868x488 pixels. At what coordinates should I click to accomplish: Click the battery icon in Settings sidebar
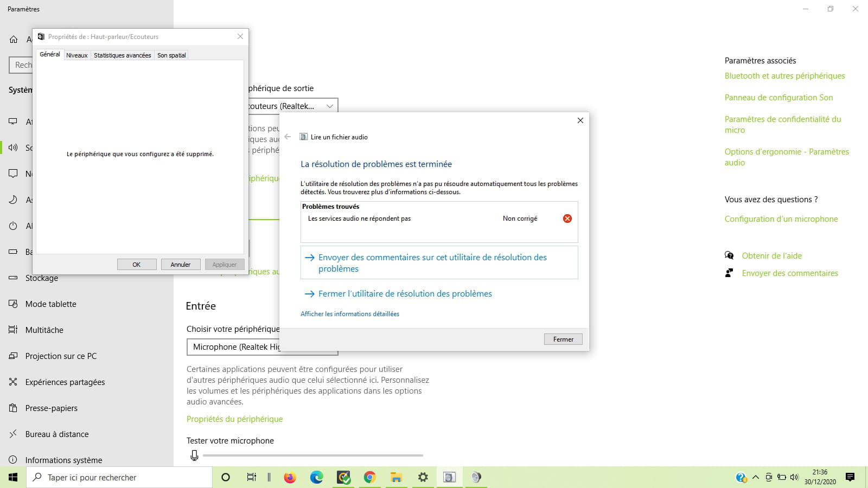(13, 252)
